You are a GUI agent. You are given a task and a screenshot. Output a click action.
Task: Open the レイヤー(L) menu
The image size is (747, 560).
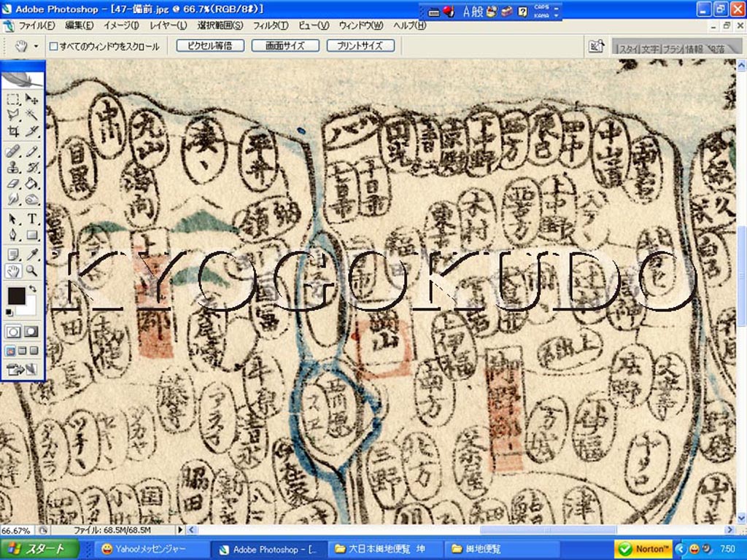tap(169, 26)
